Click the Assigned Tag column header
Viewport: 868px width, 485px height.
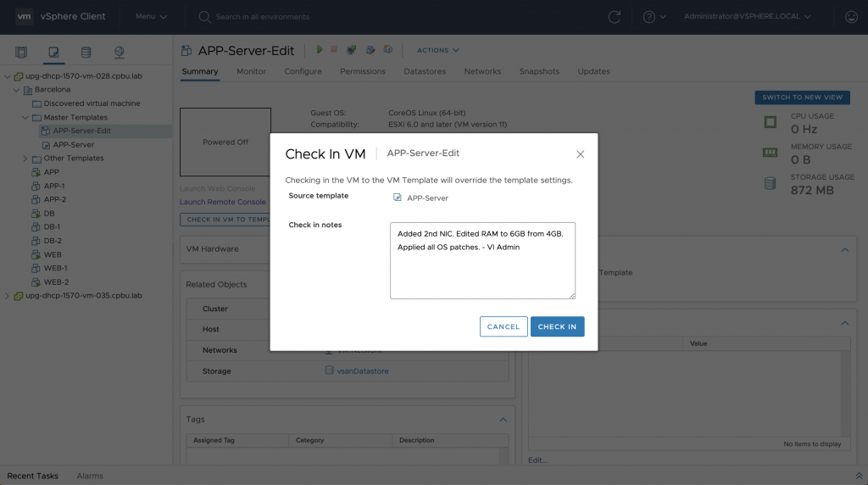[x=237, y=441]
